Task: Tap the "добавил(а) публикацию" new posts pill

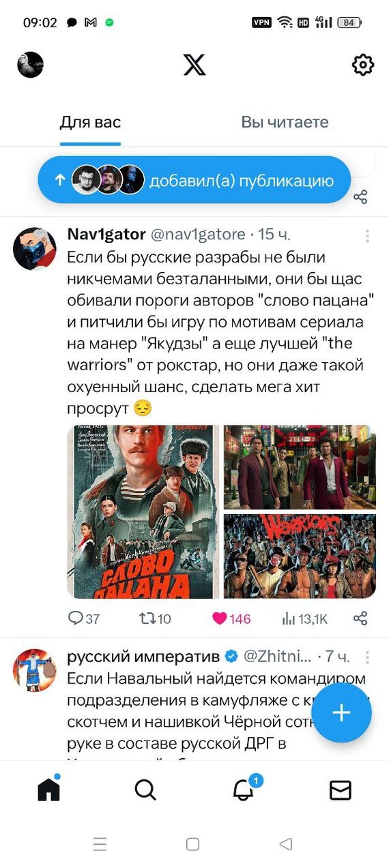Action: click(194, 180)
